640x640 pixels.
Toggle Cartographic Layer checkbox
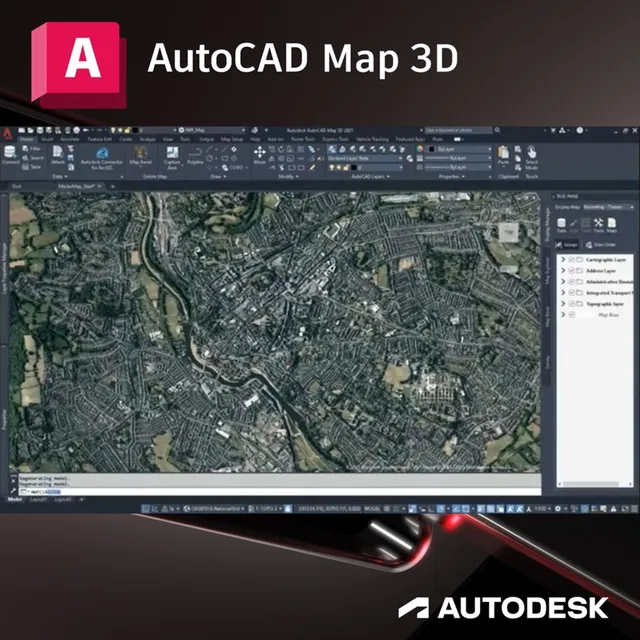[571, 260]
